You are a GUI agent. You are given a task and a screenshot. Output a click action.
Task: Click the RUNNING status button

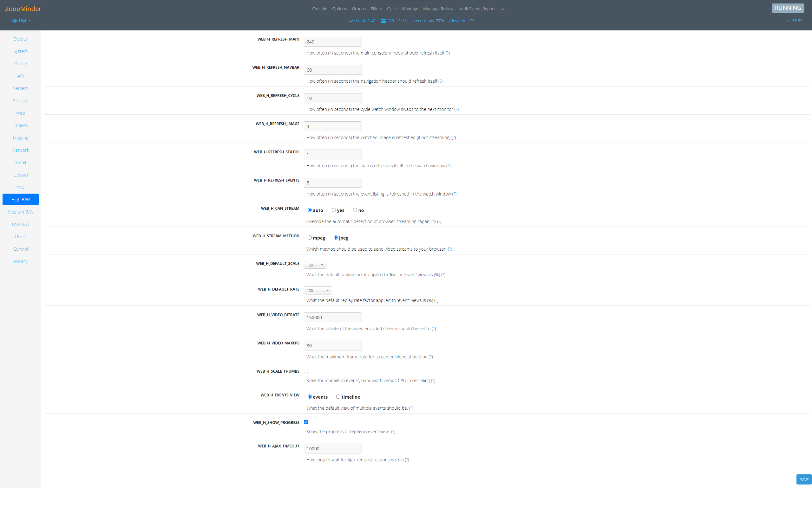[x=788, y=8]
